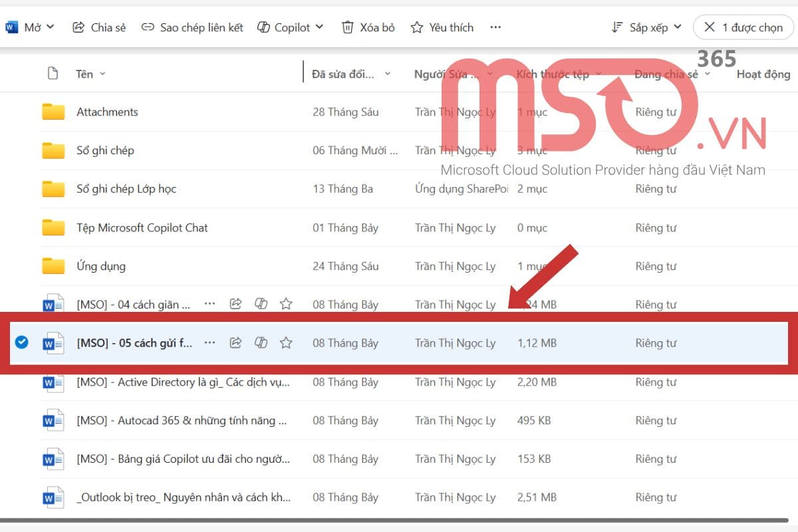Open the 05 cách gửi document
The height and width of the screenshot is (532, 798).
tap(134, 343)
